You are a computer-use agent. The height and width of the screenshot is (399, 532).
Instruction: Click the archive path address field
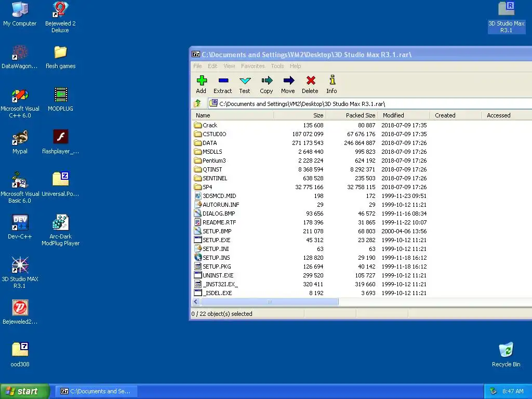(x=370, y=104)
